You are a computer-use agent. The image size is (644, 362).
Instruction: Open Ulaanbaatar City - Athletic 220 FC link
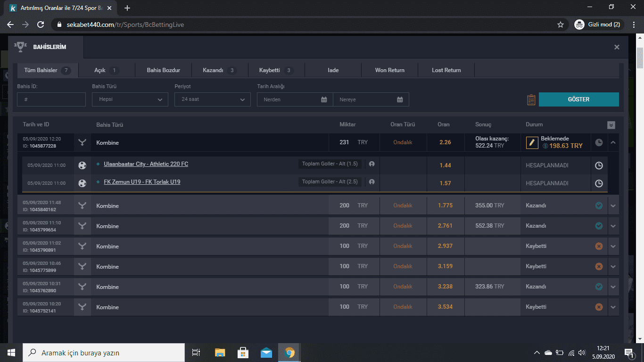point(146,164)
